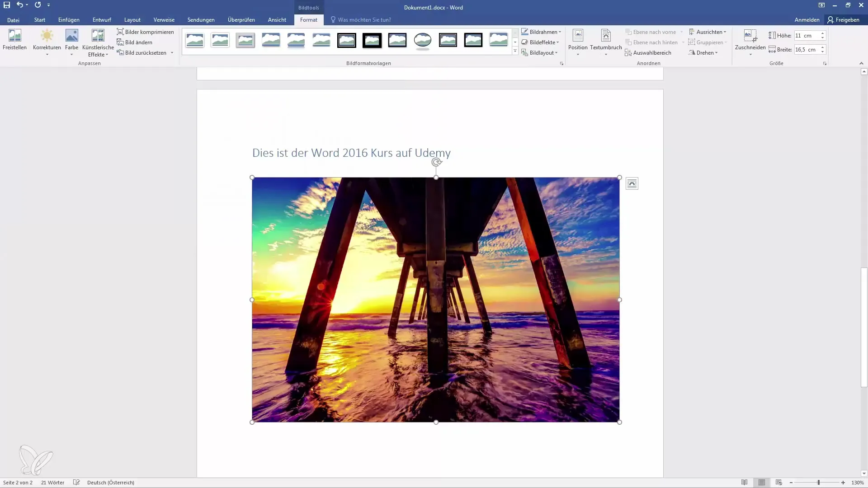Click Bild ändern
This screenshot has height=488, width=868.
point(134,42)
